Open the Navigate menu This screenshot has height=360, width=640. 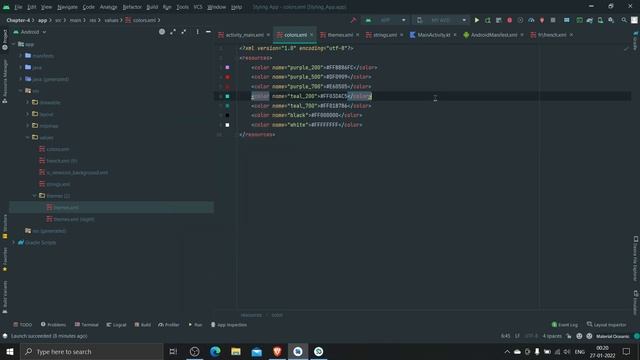pyautogui.click(x=67, y=7)
